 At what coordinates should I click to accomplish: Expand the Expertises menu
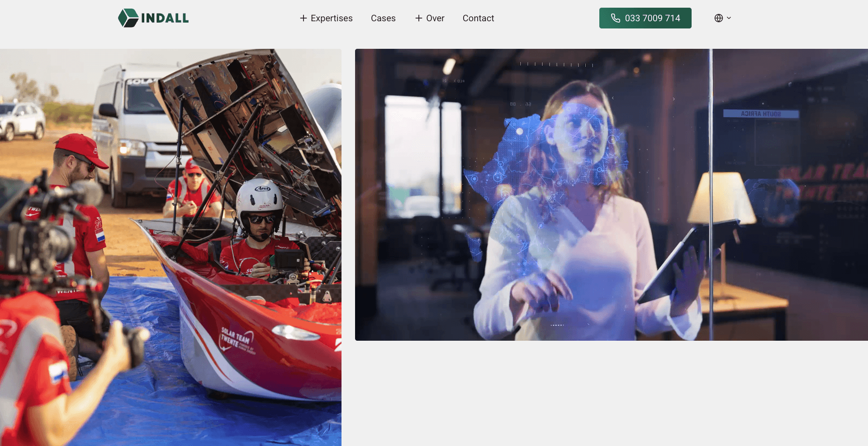pyautogui.click(x=326, y=18)
